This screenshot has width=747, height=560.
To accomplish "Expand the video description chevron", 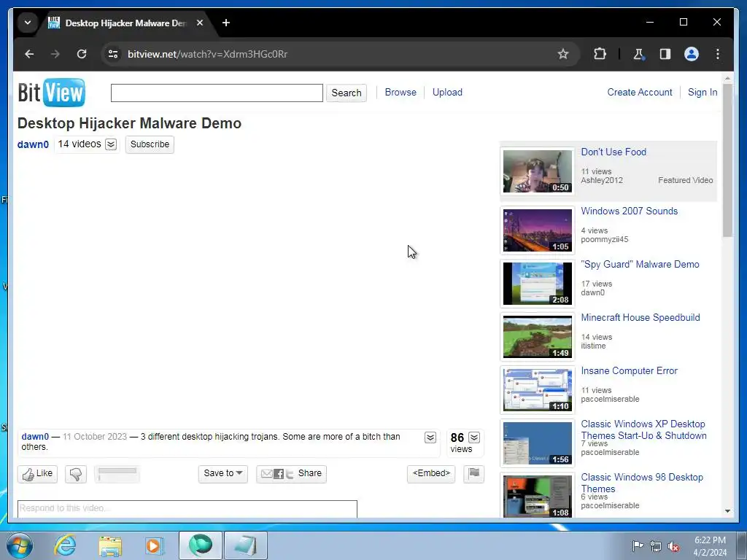I will (430, 437).
